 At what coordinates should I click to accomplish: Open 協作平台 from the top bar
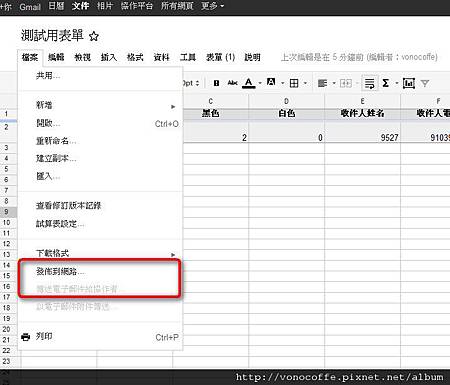tap(137, 6)
